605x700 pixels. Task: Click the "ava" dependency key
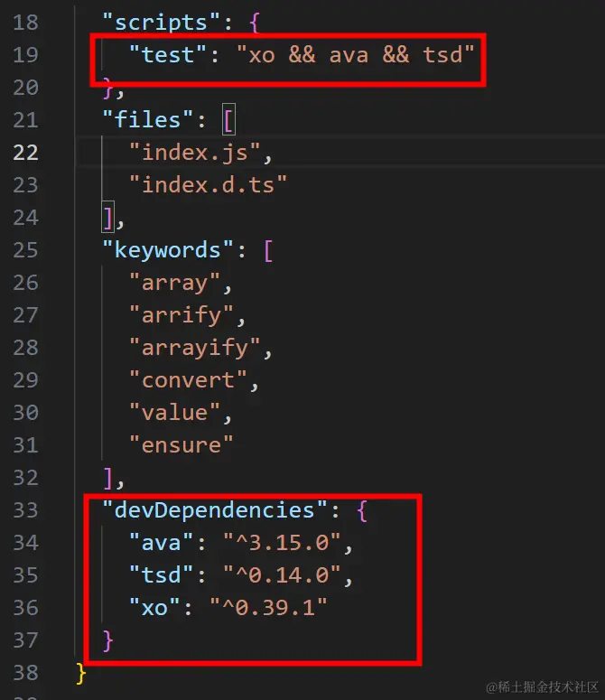(x=161, y=543)
